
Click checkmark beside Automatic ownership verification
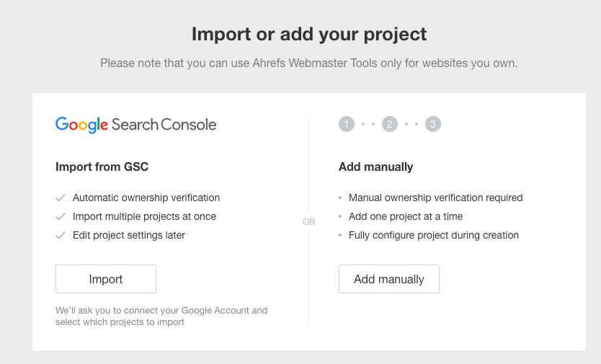pos(61,197)
